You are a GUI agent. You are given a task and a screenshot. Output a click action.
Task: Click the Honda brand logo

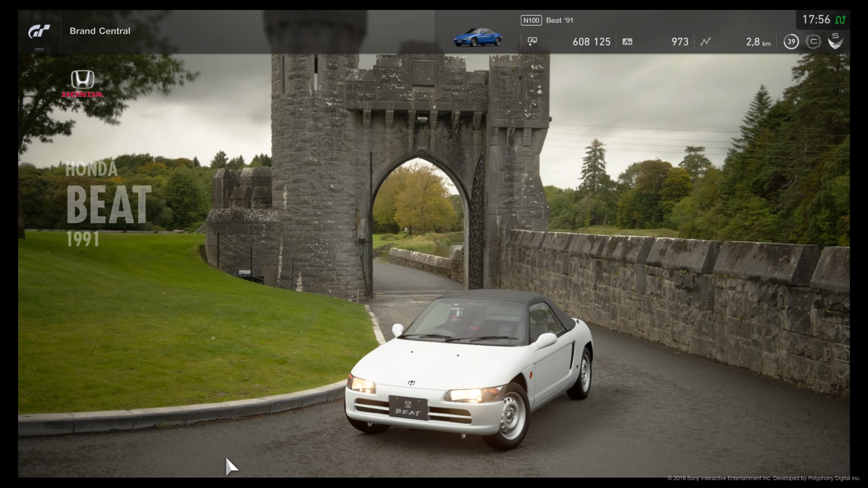point(83,84)
